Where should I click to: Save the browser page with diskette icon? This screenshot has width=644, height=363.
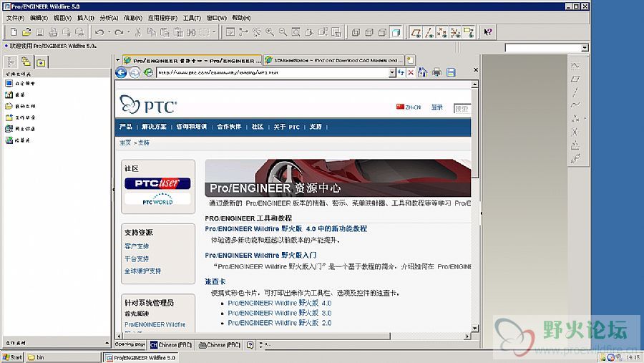tap(451, 72)
